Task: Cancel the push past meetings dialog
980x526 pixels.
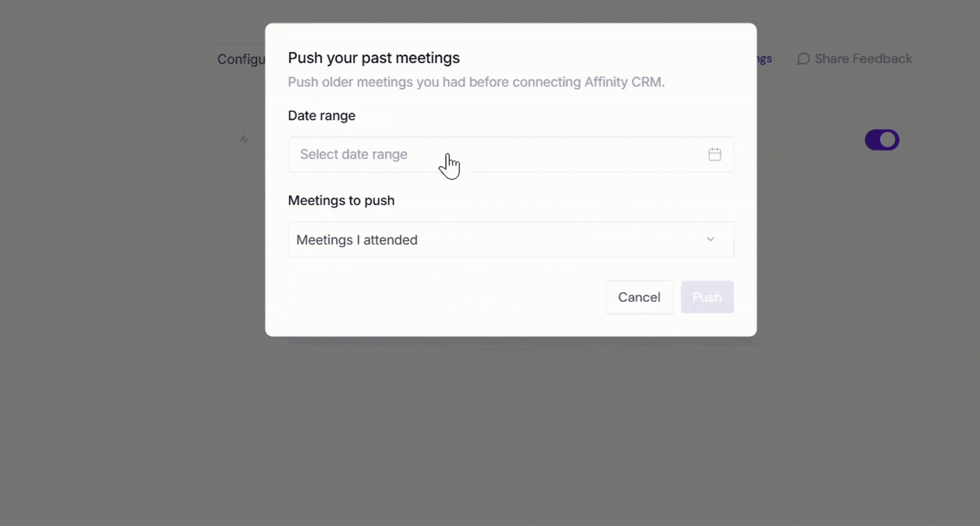Action: coord(639,297)
